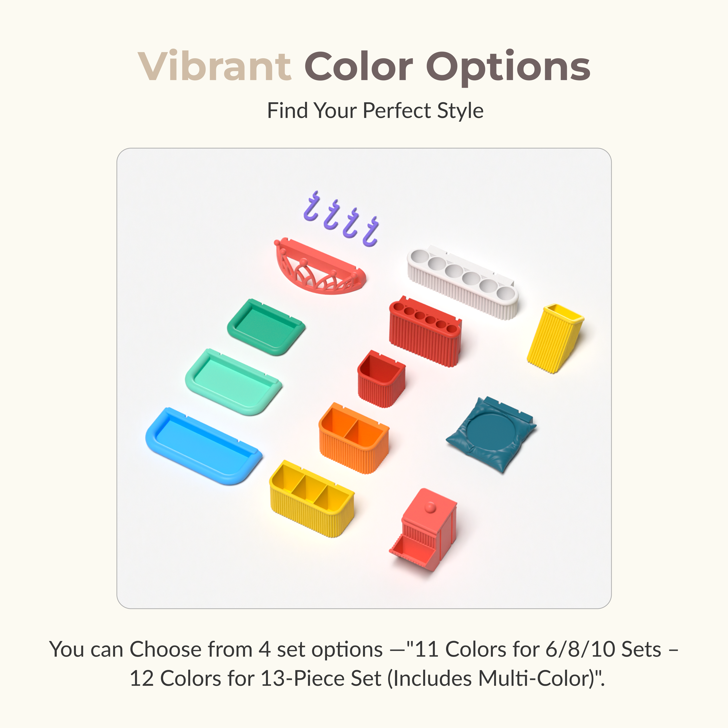Select the orange two-compartment bin

[353, 438]
